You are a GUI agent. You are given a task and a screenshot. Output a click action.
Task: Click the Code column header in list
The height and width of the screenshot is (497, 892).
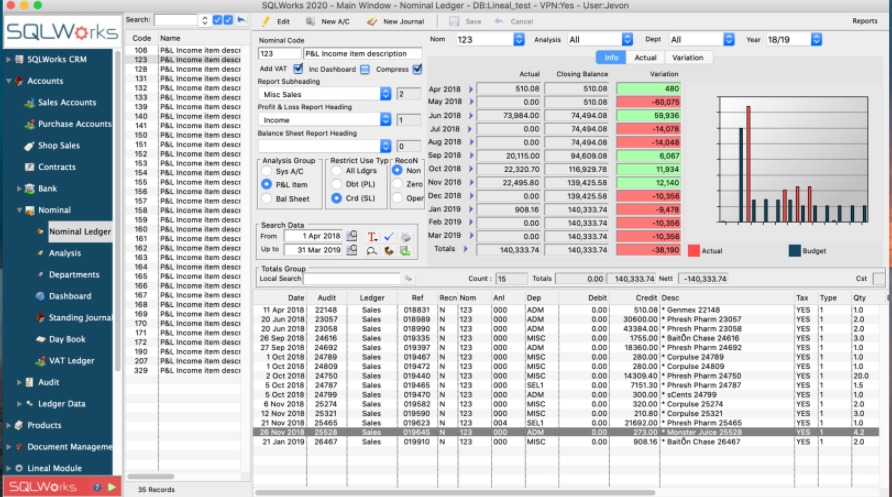tap(142, 38)
